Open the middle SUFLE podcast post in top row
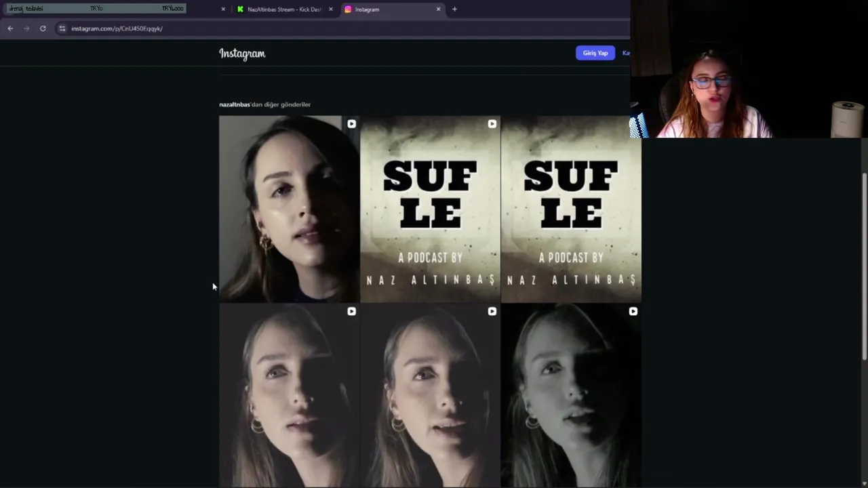868x488 pixels. click(431, 209)
